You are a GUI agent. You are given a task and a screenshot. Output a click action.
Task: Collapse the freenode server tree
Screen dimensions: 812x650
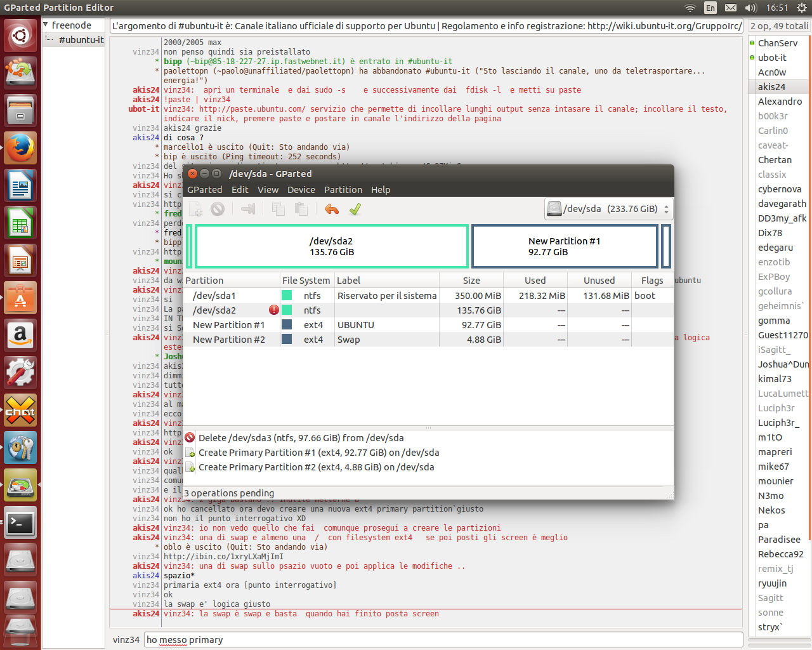46,25
